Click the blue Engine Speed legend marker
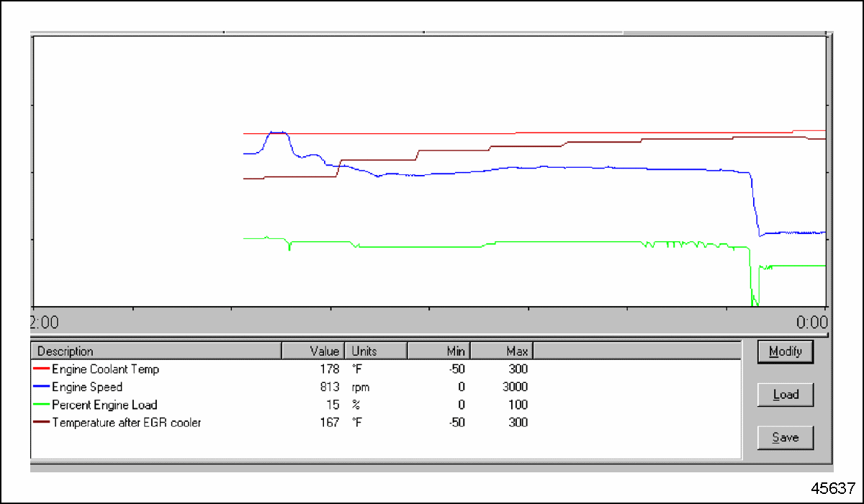The height and width of the screenshot is (504, 864). pos(43,387)
